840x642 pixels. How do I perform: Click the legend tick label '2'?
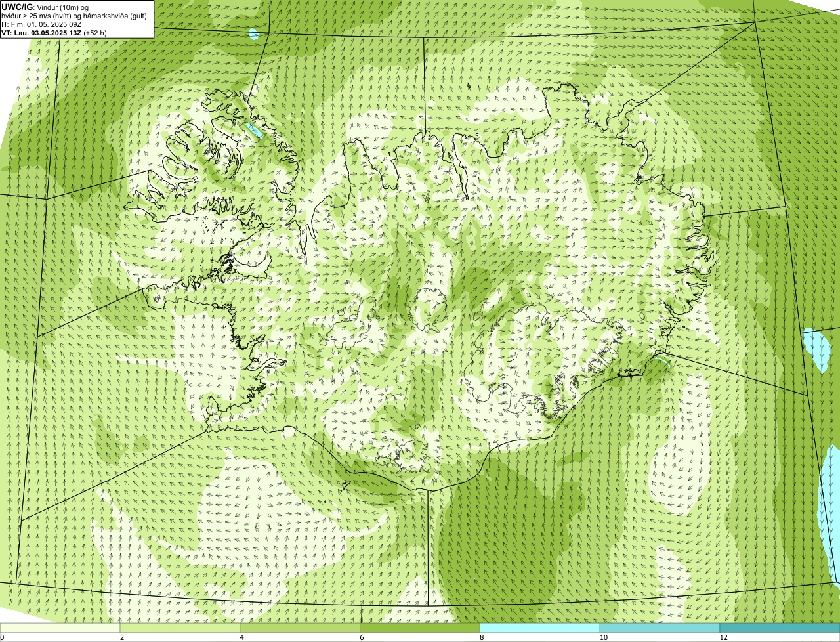(x=122, y=637)
